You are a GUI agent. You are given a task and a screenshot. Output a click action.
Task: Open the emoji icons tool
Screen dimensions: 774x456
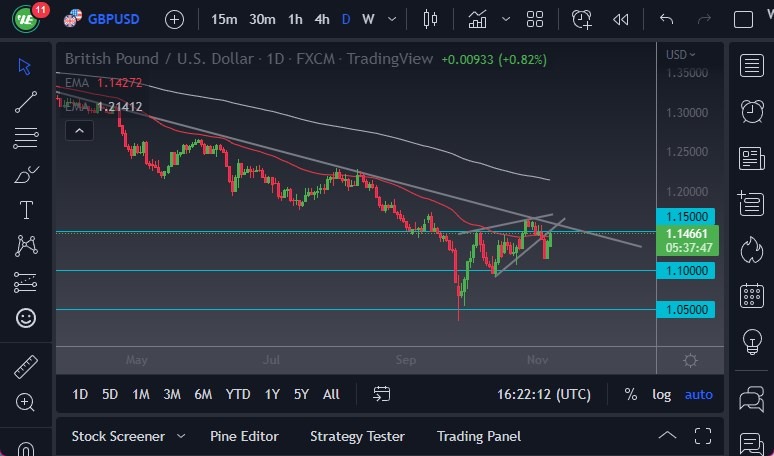pos(26,318)
